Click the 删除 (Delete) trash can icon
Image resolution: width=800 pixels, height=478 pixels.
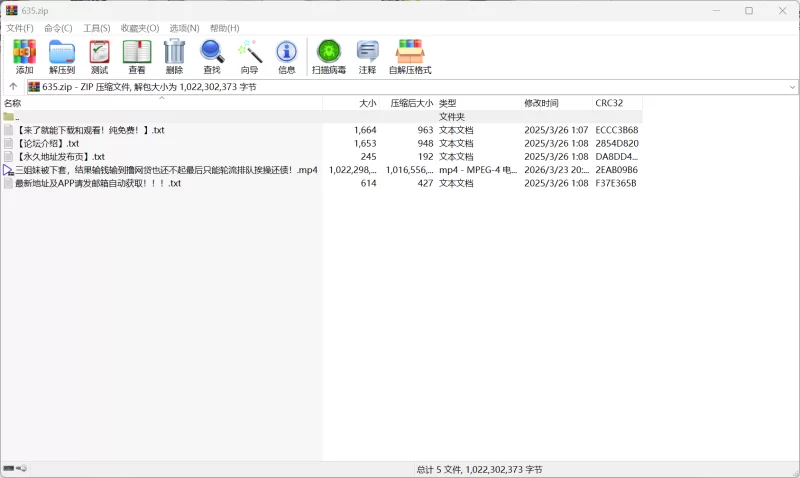tap(174, 56)
